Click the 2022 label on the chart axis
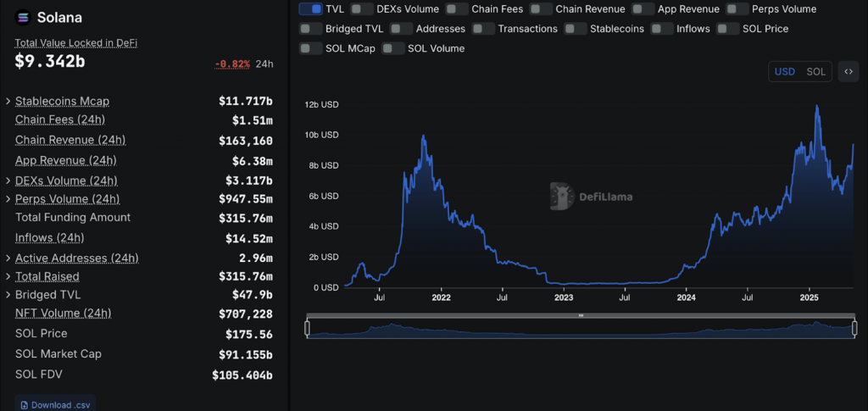This screenshot has height=411, width=868. pos(441,297)
